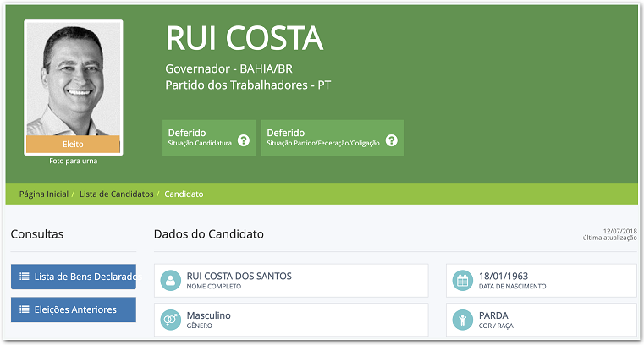This screenshot has width=644, height=345.
Task: Click the list icon on Lista de Bens
Action: tap(25, 277)
